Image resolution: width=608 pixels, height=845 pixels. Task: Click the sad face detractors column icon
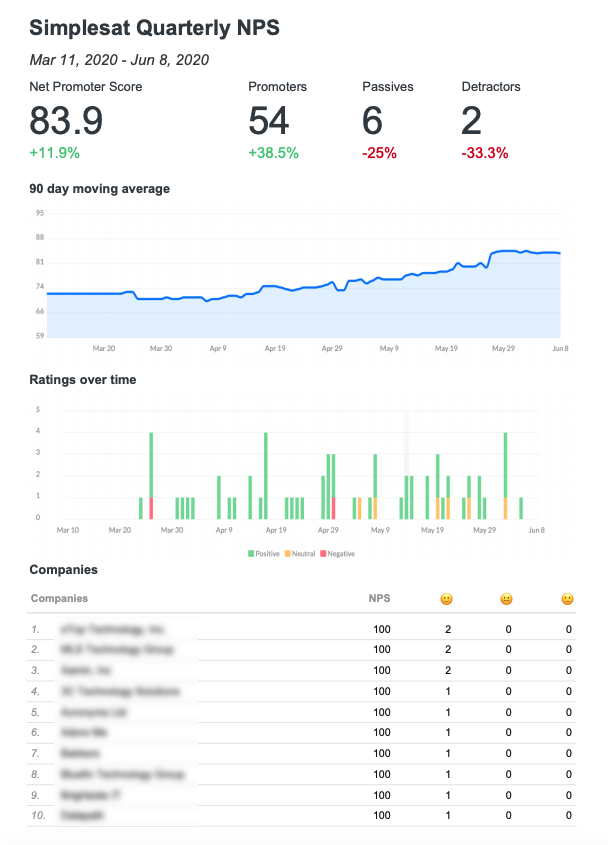567,599
